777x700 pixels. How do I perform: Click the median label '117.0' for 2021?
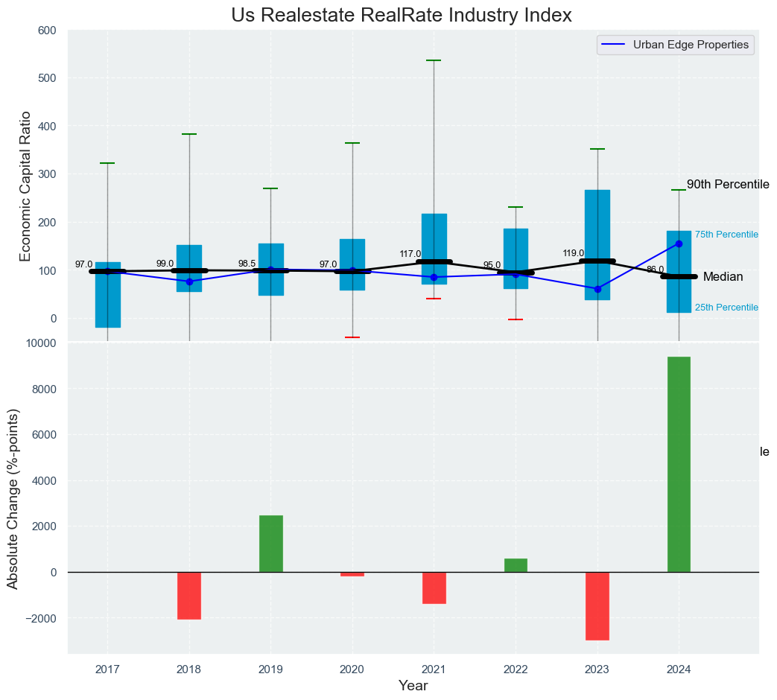[x=410, y=254]
